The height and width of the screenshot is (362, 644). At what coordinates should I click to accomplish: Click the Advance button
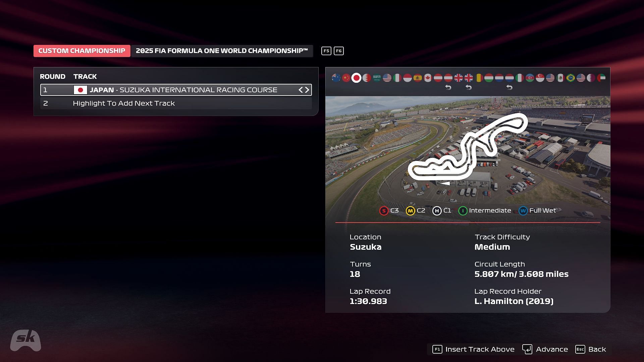(545, 349)
